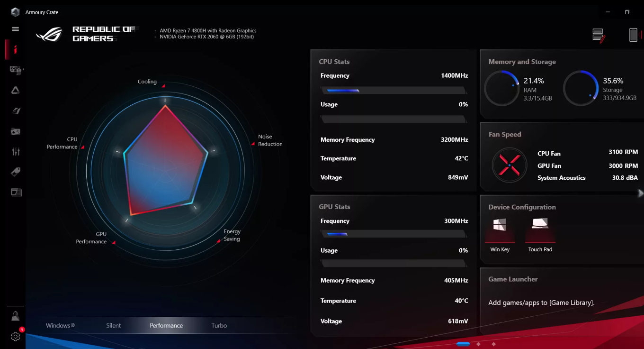Open the Device Configuration panel header
Image resolution: width=644 pixels, height=349 pixels.
pos(522,207)
